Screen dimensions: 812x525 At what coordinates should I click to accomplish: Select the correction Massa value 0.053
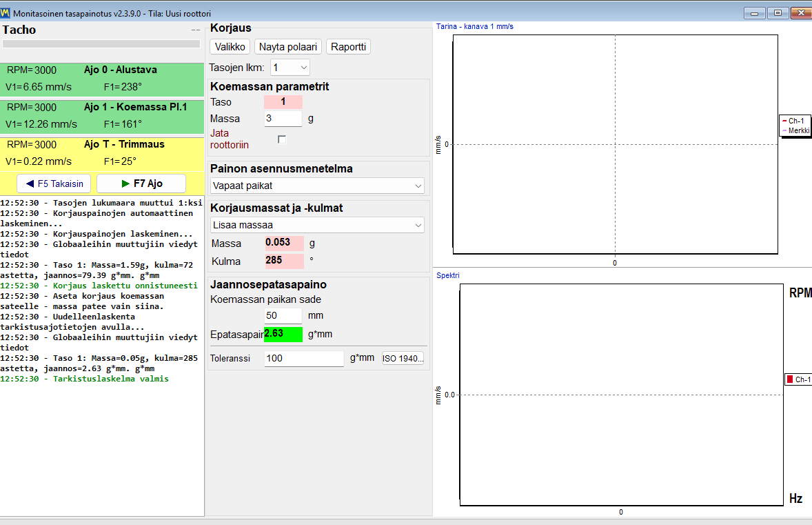click(x=284, y=243)
